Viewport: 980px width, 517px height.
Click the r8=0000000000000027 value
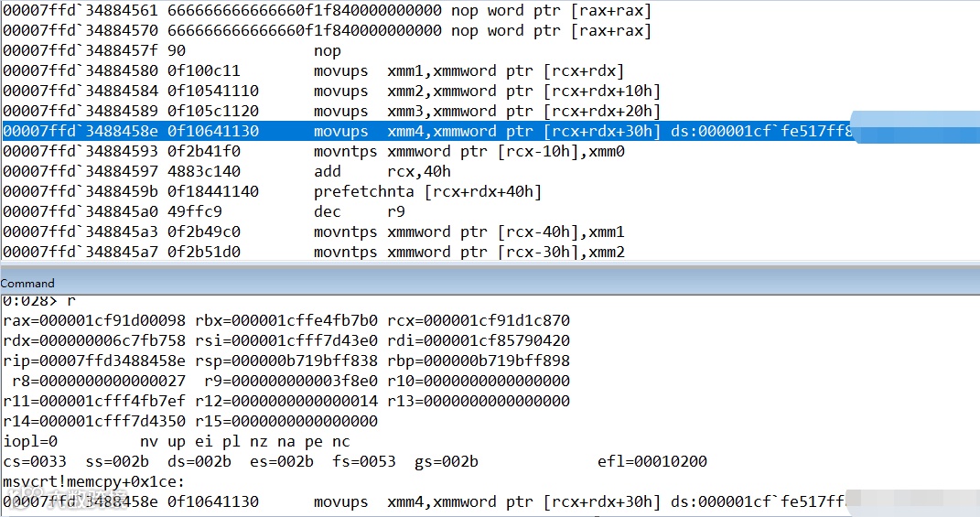(99, 380)
